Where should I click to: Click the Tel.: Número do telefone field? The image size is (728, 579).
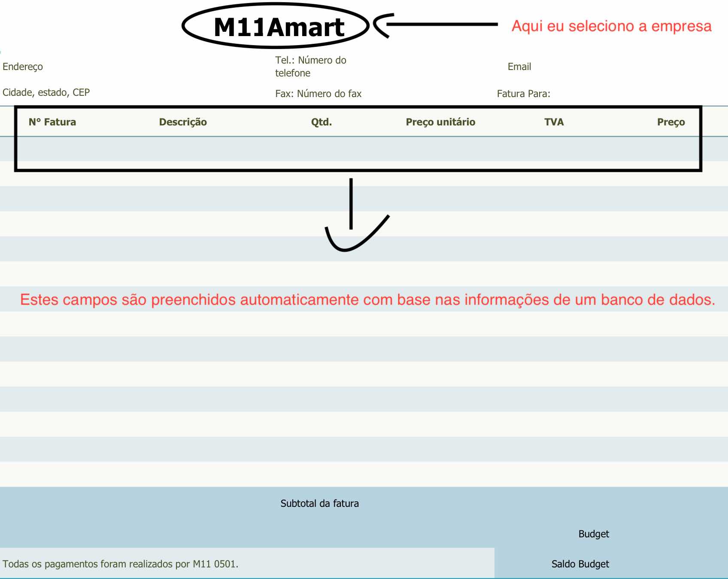311,67
